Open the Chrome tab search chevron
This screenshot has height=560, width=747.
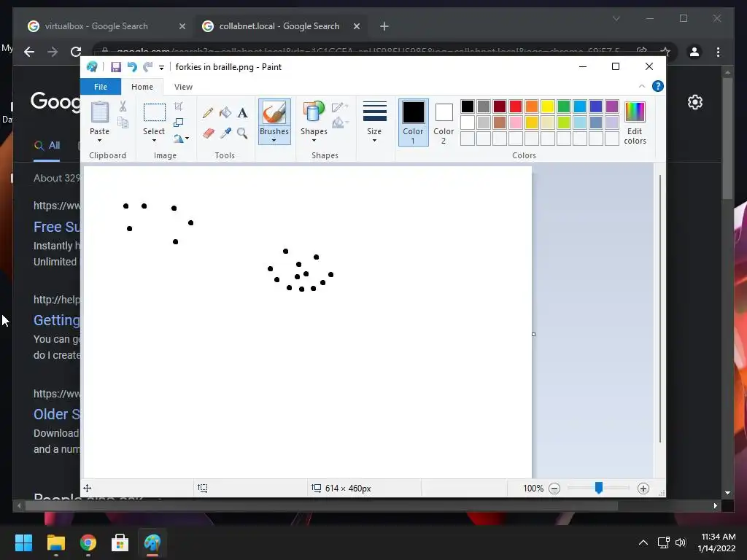[616, 18]
